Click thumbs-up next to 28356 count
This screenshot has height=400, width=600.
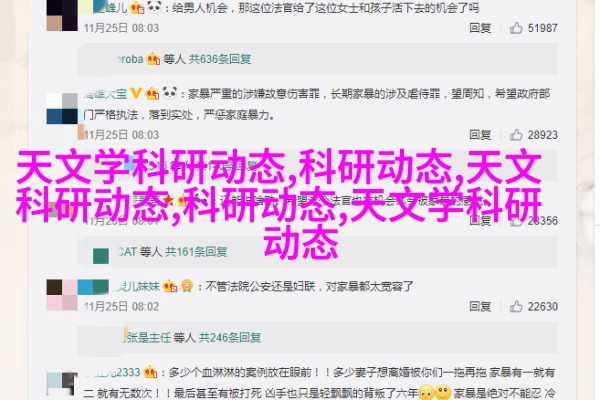click(516, 220)
